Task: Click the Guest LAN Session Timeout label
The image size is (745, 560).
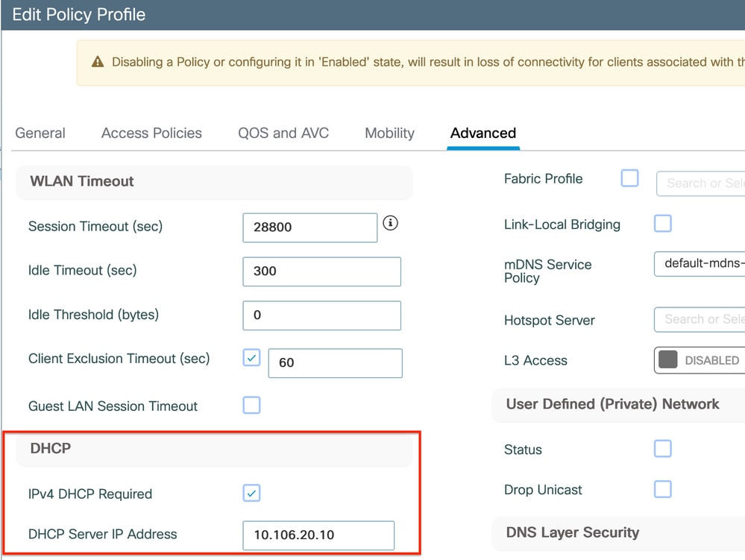Action: tap(113, 406)
